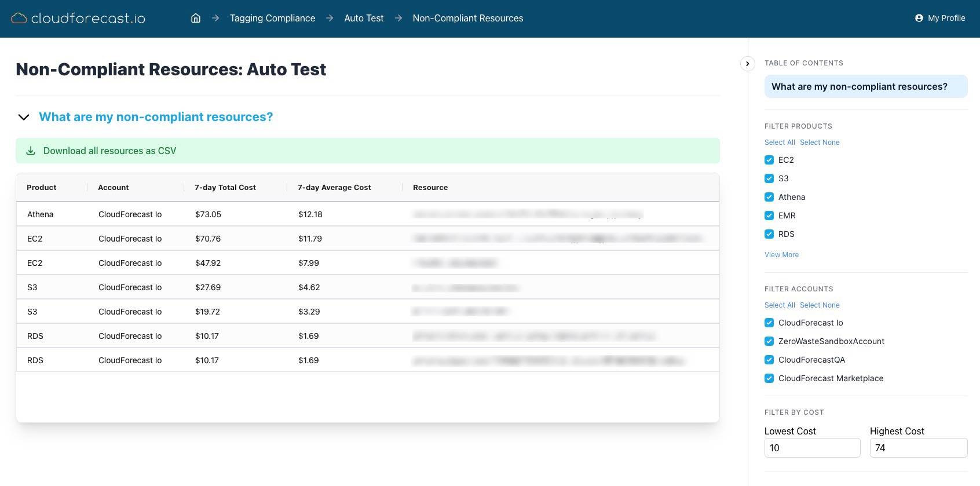Click the $73.05 total cost cell
The height and width of the screenshot is (486, 980).
[x=208, y=214]
